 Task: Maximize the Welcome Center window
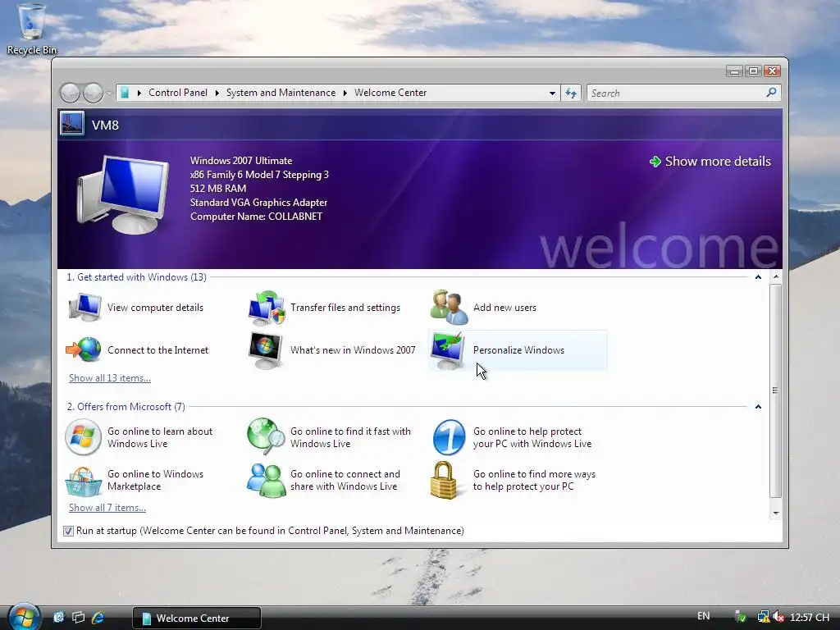click(x=754, y=71)
